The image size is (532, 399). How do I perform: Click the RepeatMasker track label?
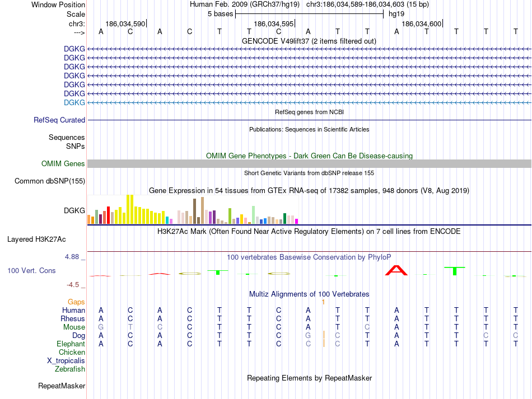tap(62, 386)
